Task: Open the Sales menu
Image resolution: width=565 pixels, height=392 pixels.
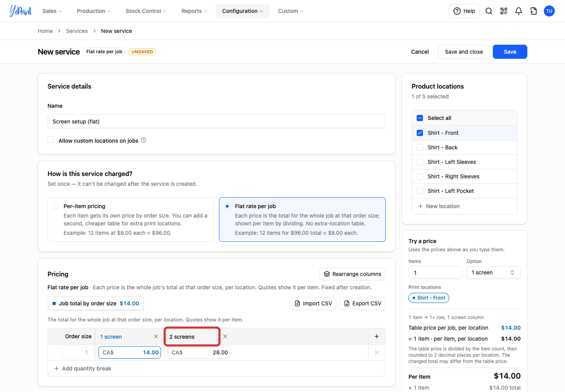Action: tap(52, 11)
